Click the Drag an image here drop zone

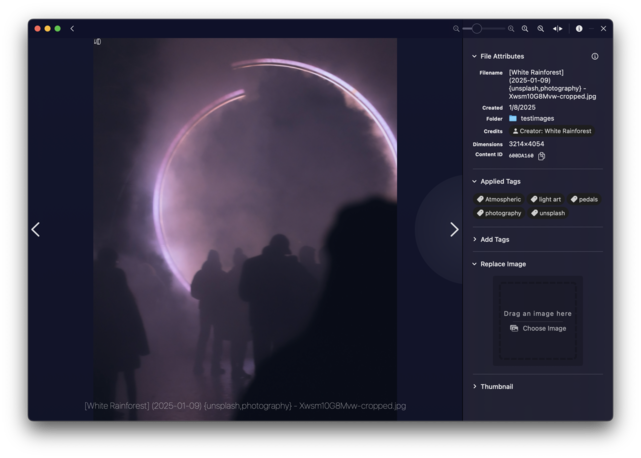coord(538,321)
